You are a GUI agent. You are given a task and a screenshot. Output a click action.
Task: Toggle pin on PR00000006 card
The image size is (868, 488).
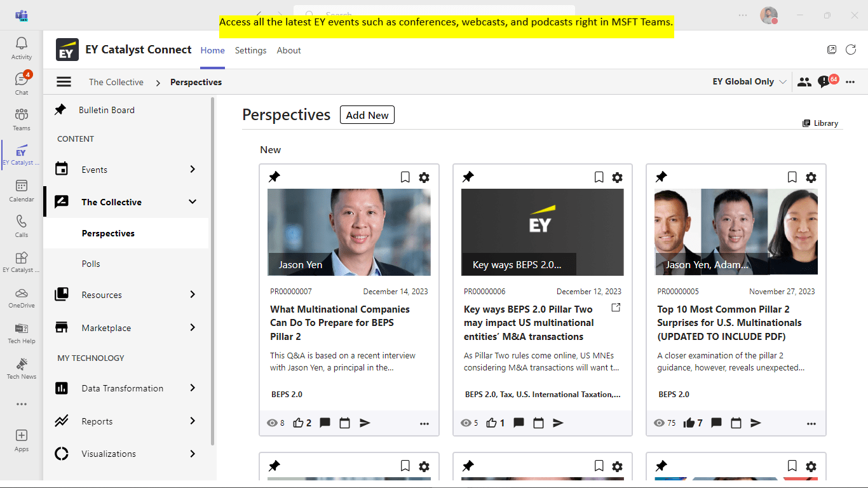point(468,177)
